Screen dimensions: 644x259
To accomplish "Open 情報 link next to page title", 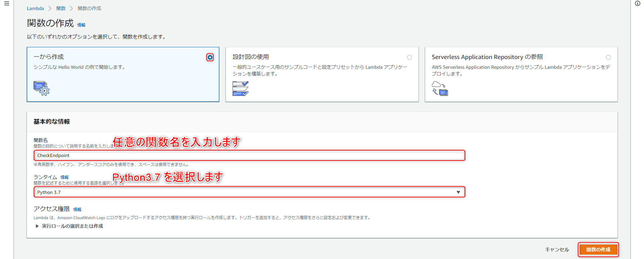I will [x=81, y=25].
